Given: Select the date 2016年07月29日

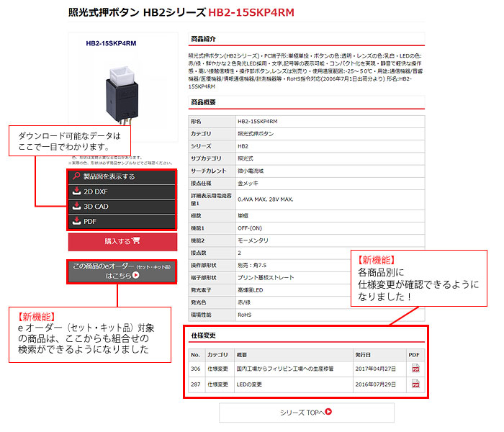Looking at the screenshot, I should (x=375, y=384).
